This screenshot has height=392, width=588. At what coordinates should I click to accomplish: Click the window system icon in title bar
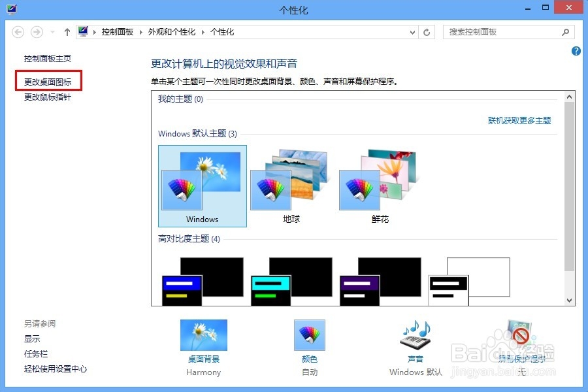click(x=12, y=8)
